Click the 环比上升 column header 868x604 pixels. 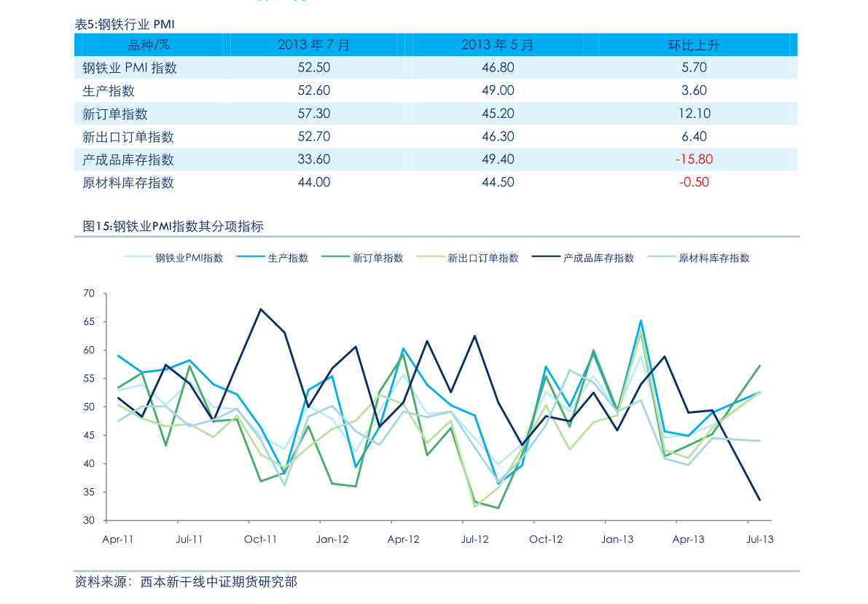pos(694,45)
